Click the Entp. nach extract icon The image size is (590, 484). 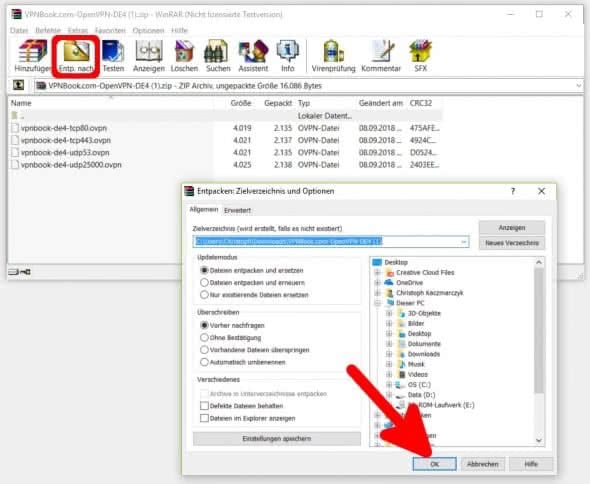tap(76, 51)
